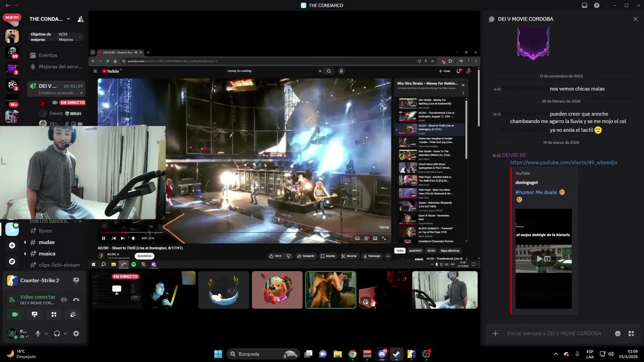The image size is (644, 362).
Task: Select the EN DIRECTO stream tile
Action: click(117, 290)
